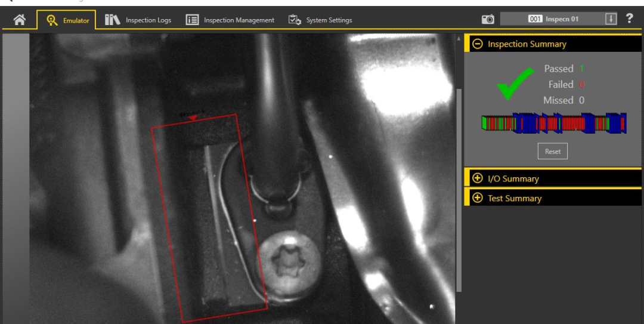Expand the I/O Summary panel
This screenshot has height=324, width=644.
[477, 178]
